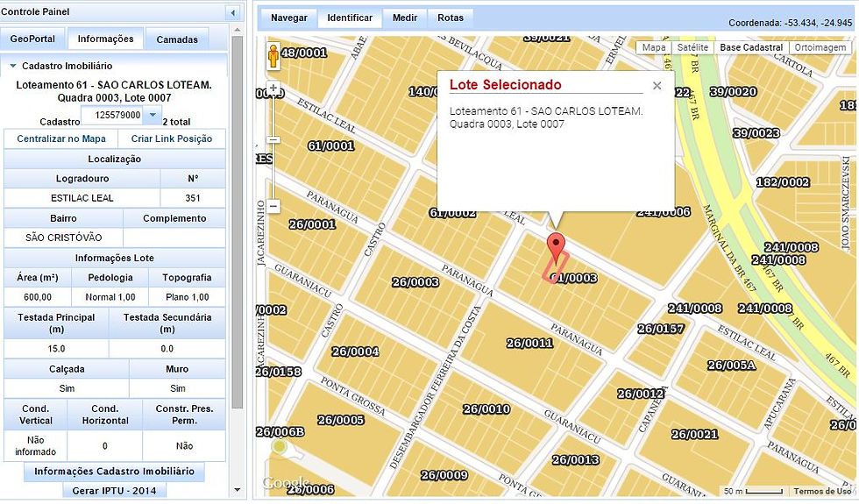
Task: Click map lot label 26/0003
Action: point(415,282)
